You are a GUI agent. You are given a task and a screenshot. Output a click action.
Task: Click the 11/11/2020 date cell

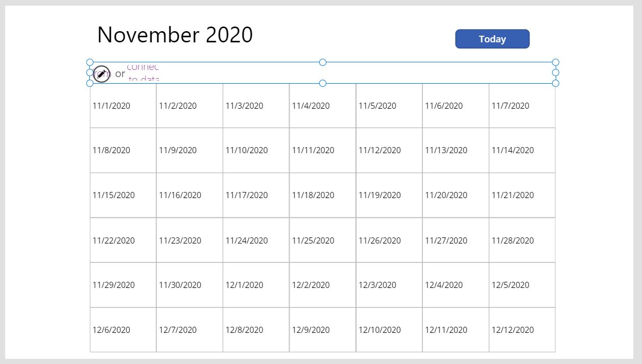(x=322, y=150)
